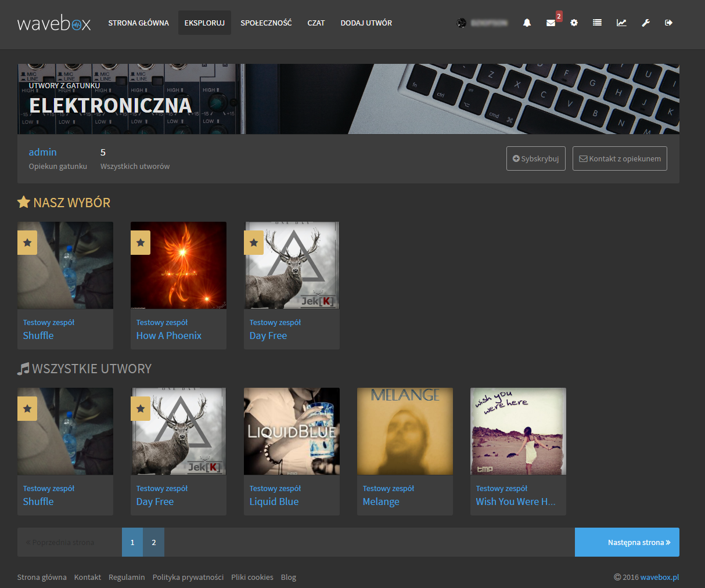Open the Shuffle cover in Nasz wybór
Screen dimensions: 705x588
[x=65, y=265]
